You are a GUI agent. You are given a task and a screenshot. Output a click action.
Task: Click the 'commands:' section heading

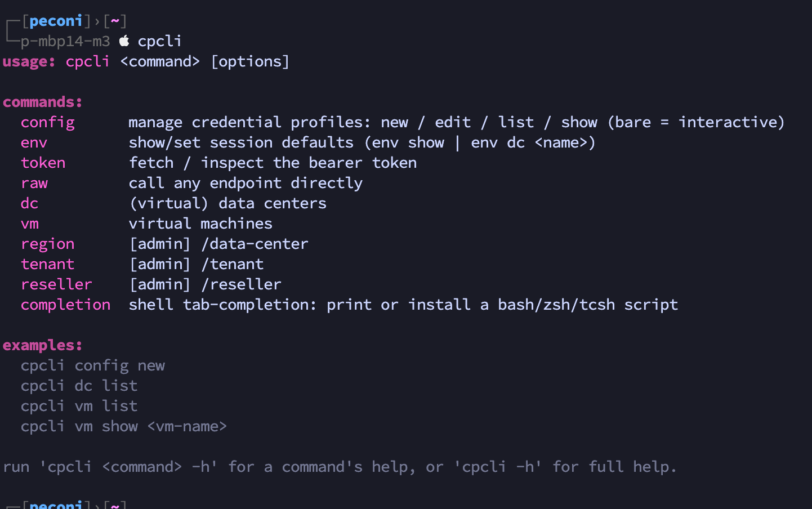[43, 102]
